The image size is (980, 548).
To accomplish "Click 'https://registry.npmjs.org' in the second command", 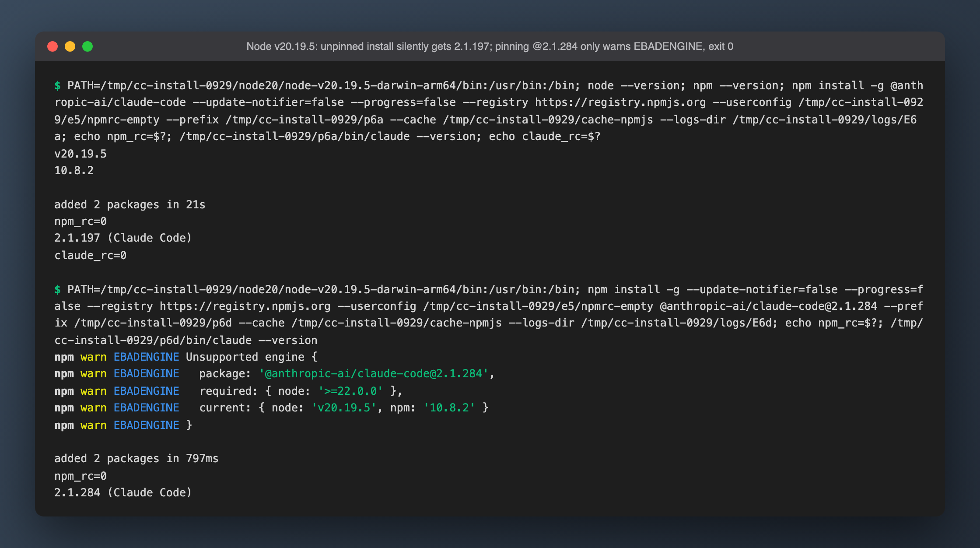I will 245,306.
